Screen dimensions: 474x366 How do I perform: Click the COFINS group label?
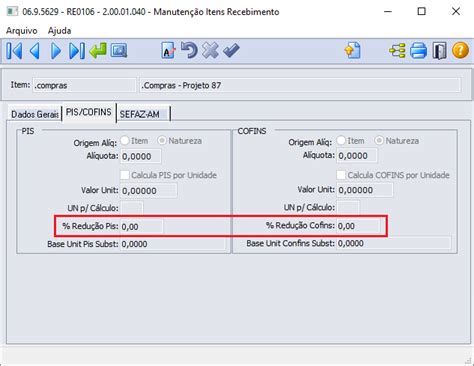[x=252, y=131]
